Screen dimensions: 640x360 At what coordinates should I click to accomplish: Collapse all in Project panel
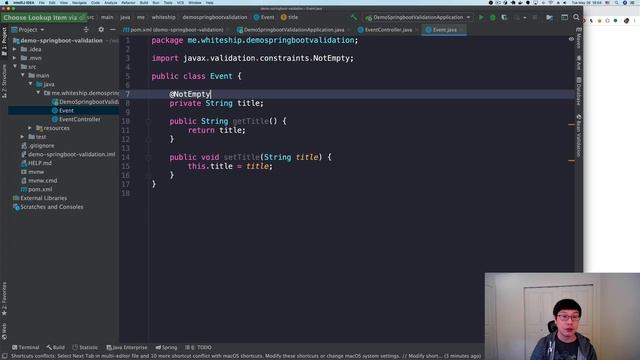click(86, 29)
